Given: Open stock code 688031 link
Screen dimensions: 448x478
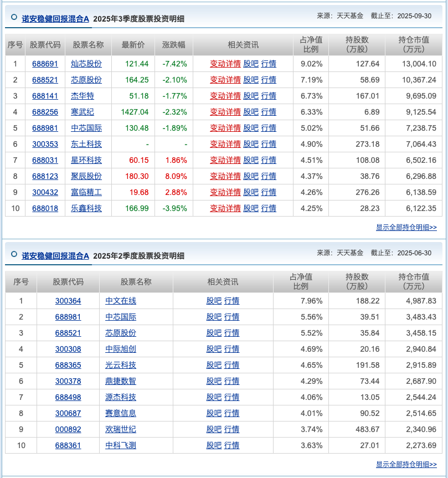Looking at the screenshot, I should [x=45, y=160].
